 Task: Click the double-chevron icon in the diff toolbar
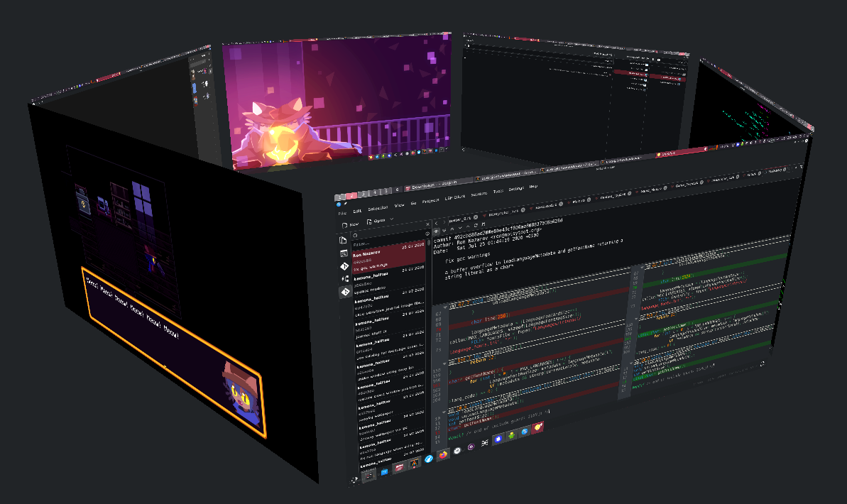point(444,230)
